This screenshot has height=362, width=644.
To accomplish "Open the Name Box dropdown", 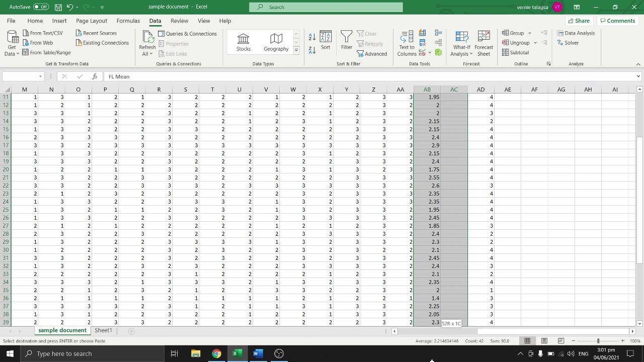I will 40,76.
